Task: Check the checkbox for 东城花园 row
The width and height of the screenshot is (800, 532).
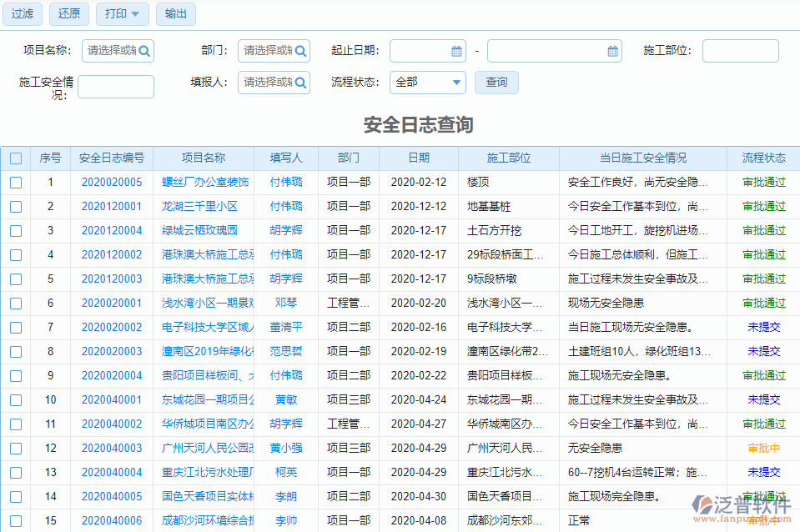Action: coord(15,399)
